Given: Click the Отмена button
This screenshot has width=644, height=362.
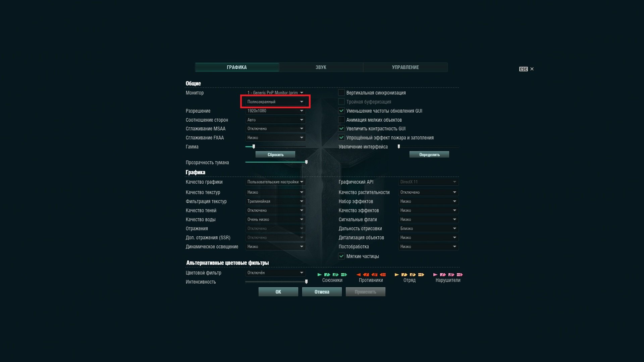Looking at the screenshot, I should click(x=322, y=292).
